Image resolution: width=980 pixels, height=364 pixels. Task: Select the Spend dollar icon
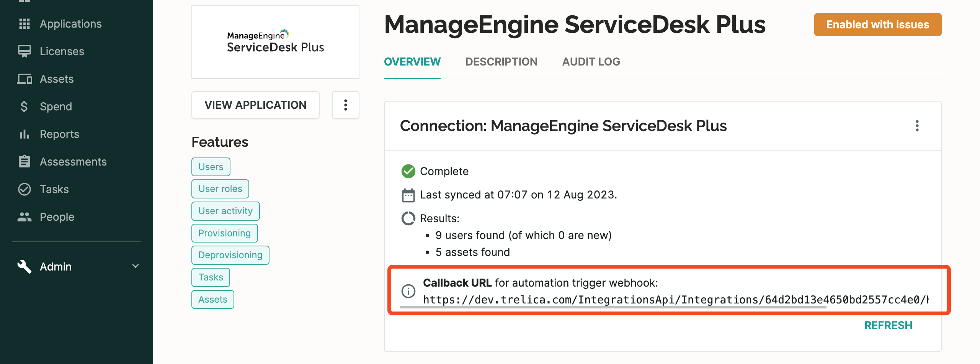click(x=24, y=107)
